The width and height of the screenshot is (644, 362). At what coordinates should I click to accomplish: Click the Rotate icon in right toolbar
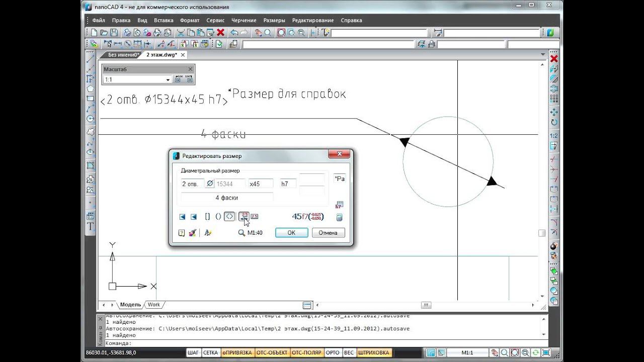pyautogui.click(x=554, y=122)
